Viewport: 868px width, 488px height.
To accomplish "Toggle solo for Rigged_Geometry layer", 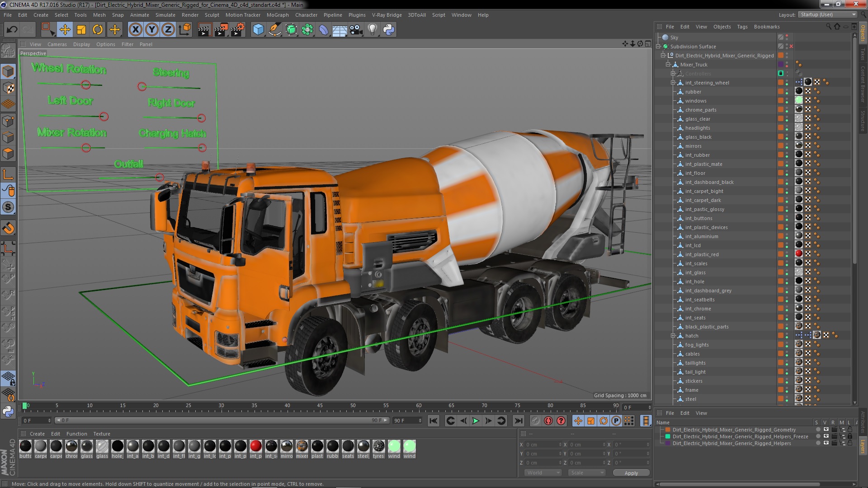I will point(818,430).
